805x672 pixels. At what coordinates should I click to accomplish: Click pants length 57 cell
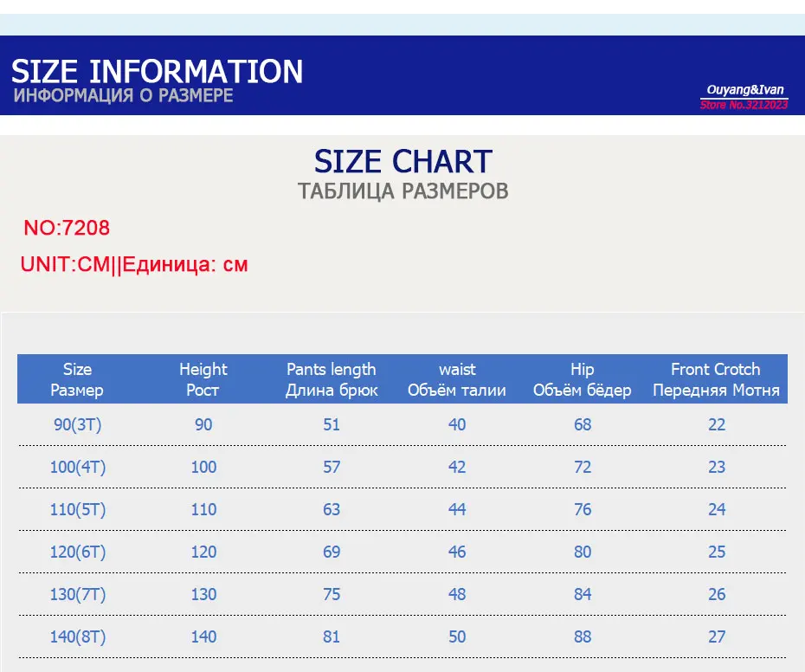tap(332, 467)
